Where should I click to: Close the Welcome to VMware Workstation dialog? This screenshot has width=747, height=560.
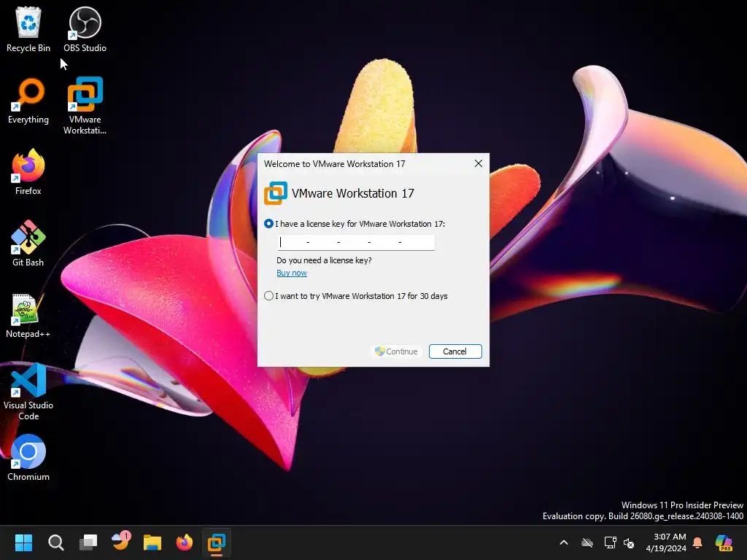coord(479,163)
